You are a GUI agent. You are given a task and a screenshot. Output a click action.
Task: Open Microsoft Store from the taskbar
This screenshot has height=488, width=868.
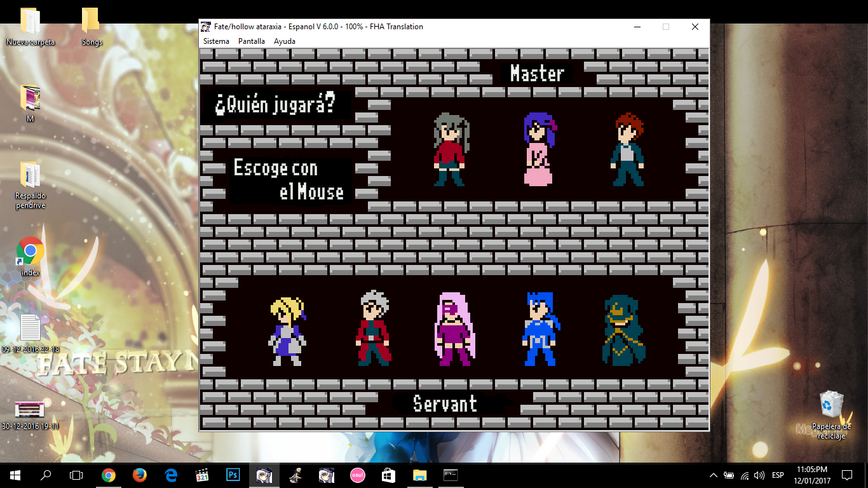[389, 475]
